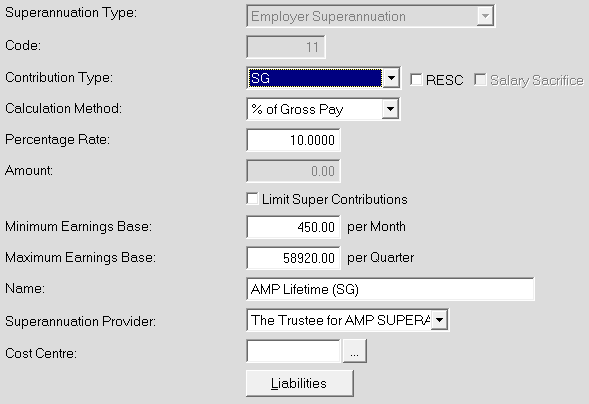Click the Liabilities button

pos(300,383)
